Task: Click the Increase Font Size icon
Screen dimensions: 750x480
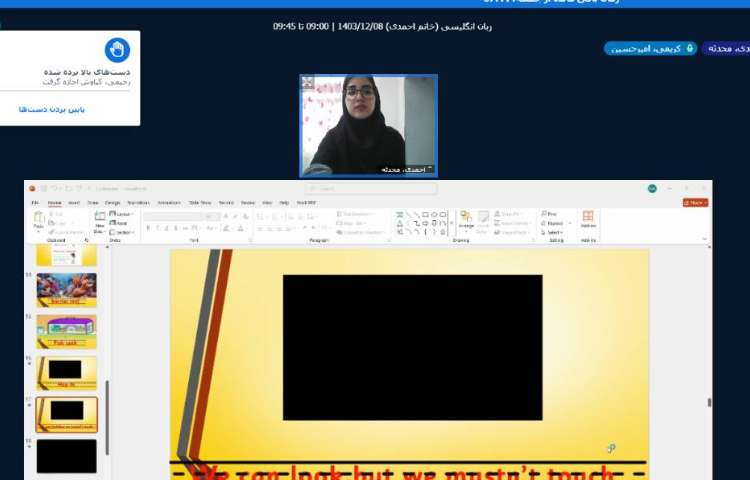Action: coord(226,216)
